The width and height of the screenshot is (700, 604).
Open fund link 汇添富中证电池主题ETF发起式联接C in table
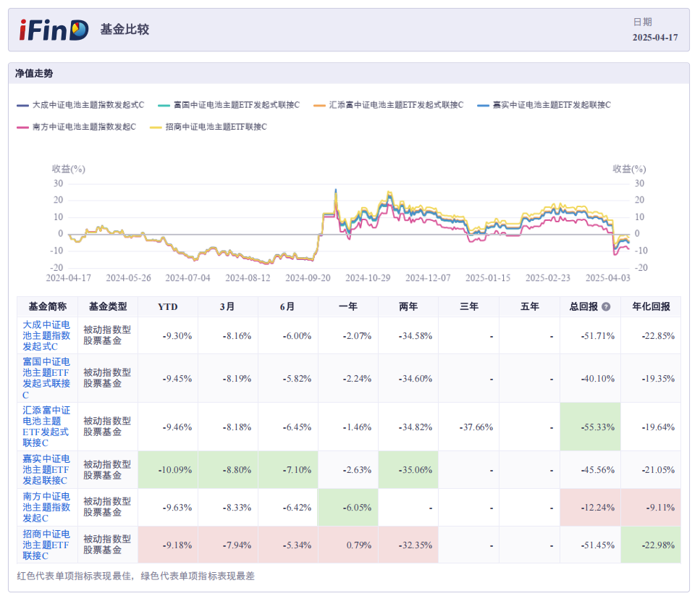pos(46,427)
